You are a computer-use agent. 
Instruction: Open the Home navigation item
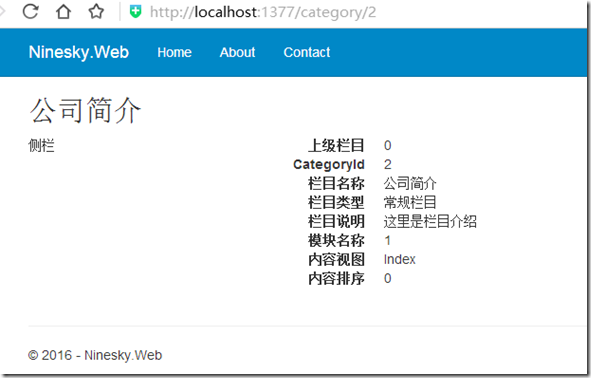point(175,52)
